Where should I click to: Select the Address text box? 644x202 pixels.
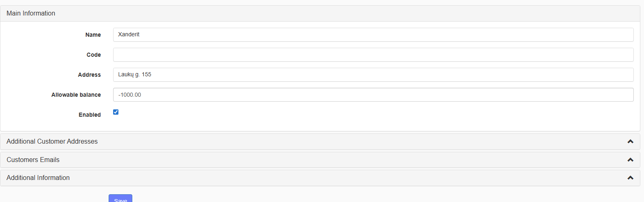[373, 75]
